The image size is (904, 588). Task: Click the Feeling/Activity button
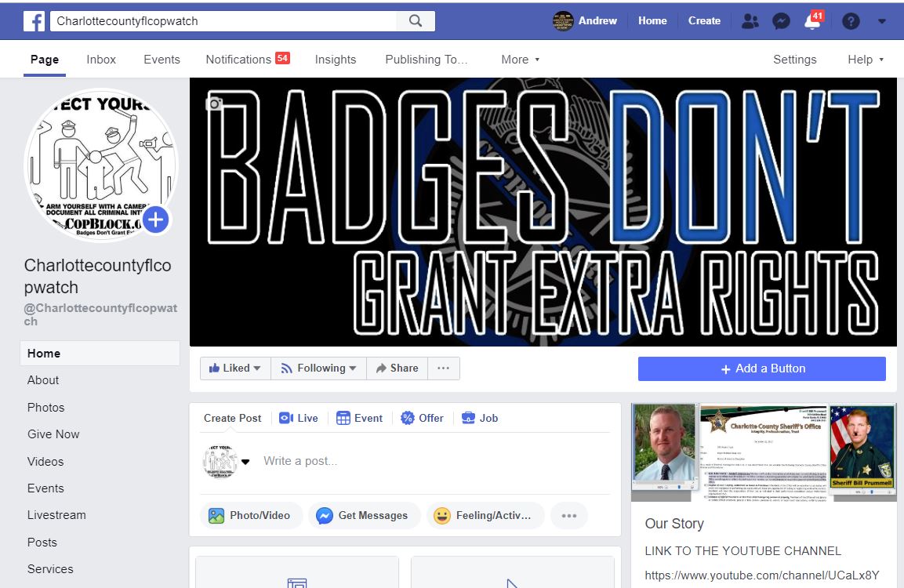(485, 515)
